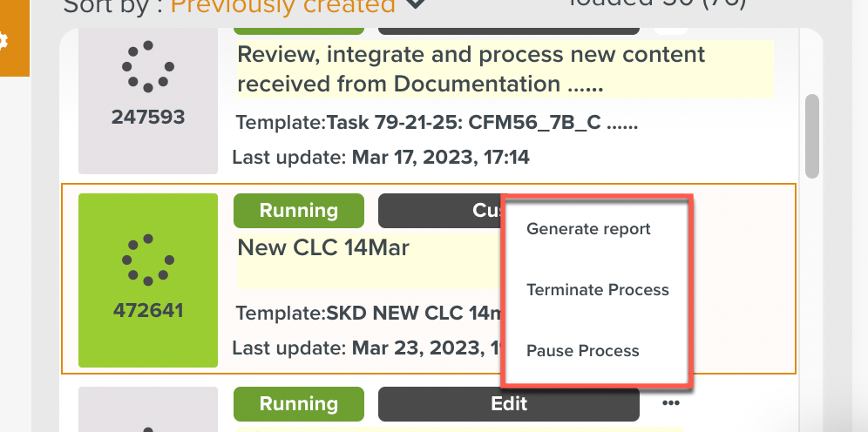Click the Running badge above New CLC 14Mar
868x432 pixels.
coord(298,211)
